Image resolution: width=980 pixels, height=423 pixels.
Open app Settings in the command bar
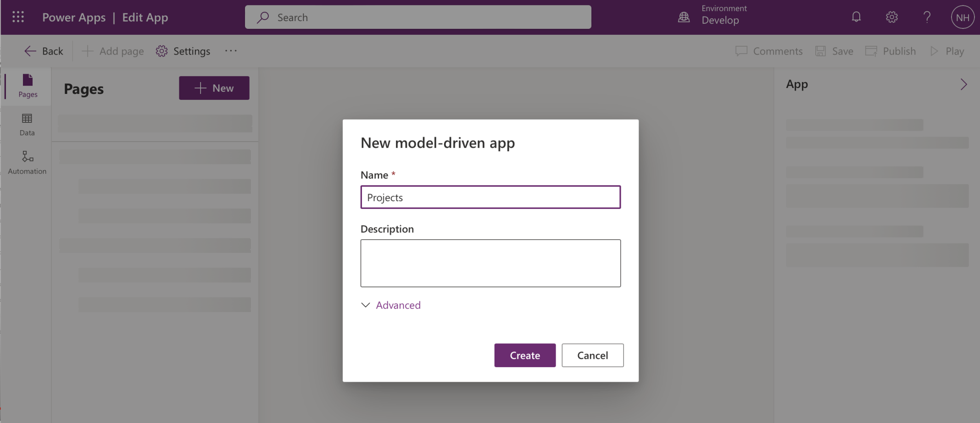pos(183,51)
